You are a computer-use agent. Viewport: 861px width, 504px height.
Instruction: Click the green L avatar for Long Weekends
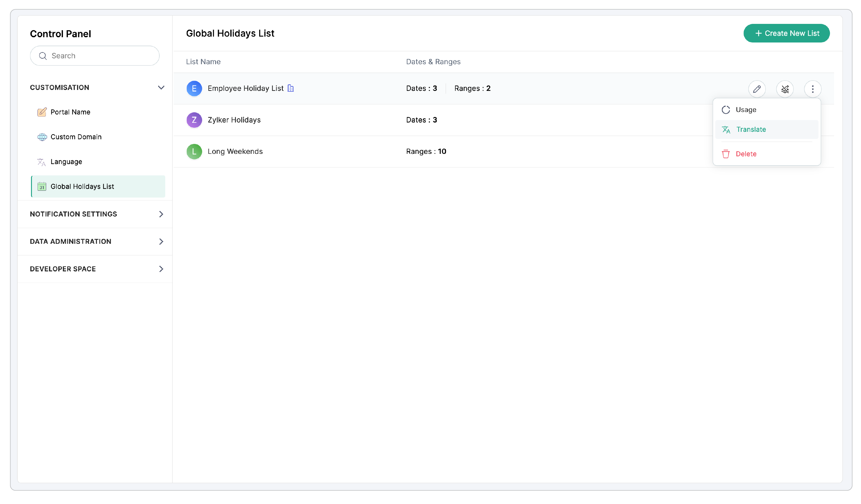(194, 151)
